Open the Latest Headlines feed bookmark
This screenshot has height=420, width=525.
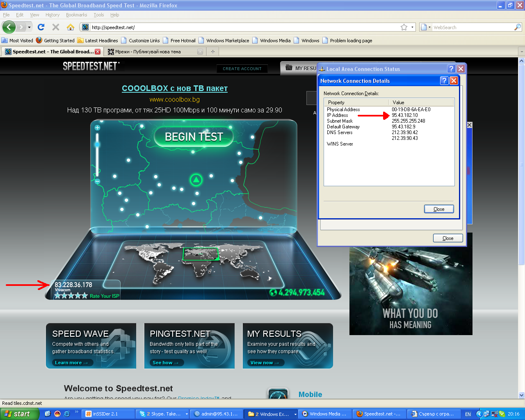coord(98,41)
